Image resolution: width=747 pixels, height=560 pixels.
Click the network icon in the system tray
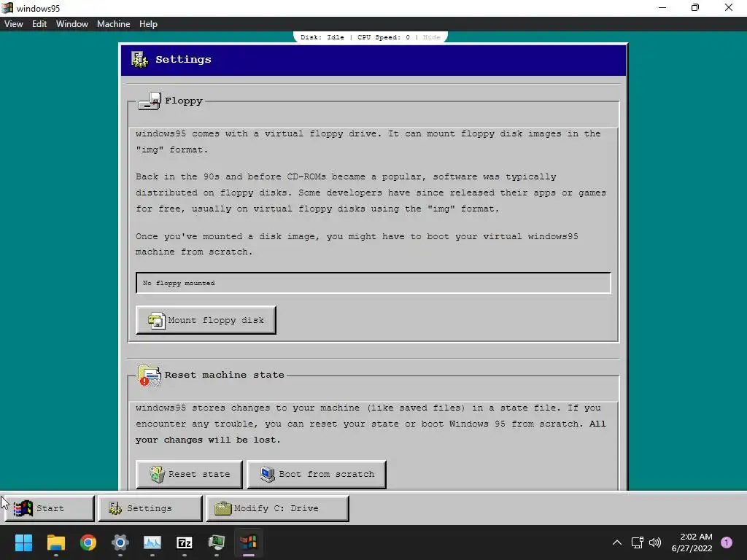click(637, 542)
